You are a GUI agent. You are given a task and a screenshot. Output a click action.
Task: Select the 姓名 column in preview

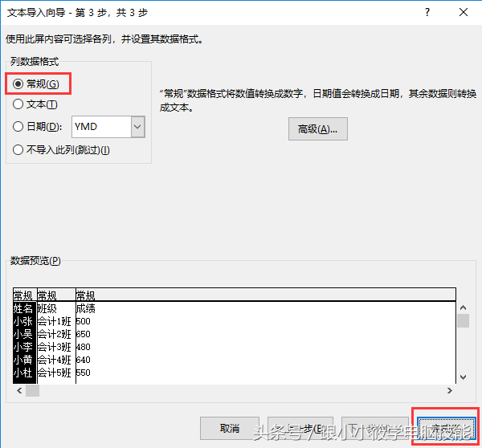[x=23, y=308]
